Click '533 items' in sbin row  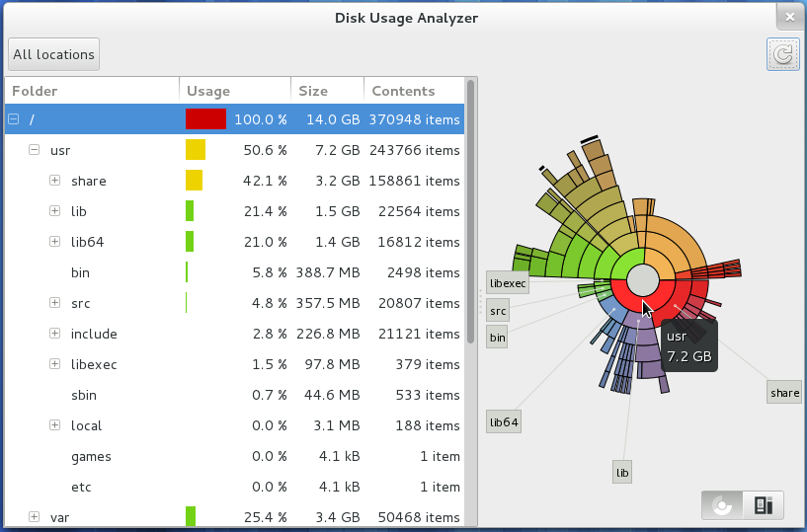[x=428, y=395]
